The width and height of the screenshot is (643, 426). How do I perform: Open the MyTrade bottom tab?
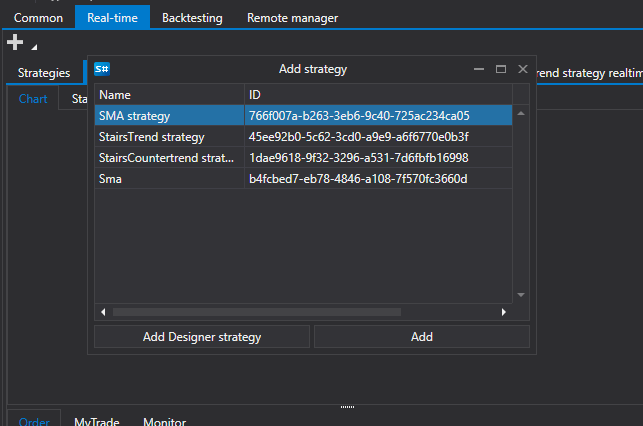pyautogui.click(x=97, y=421)
